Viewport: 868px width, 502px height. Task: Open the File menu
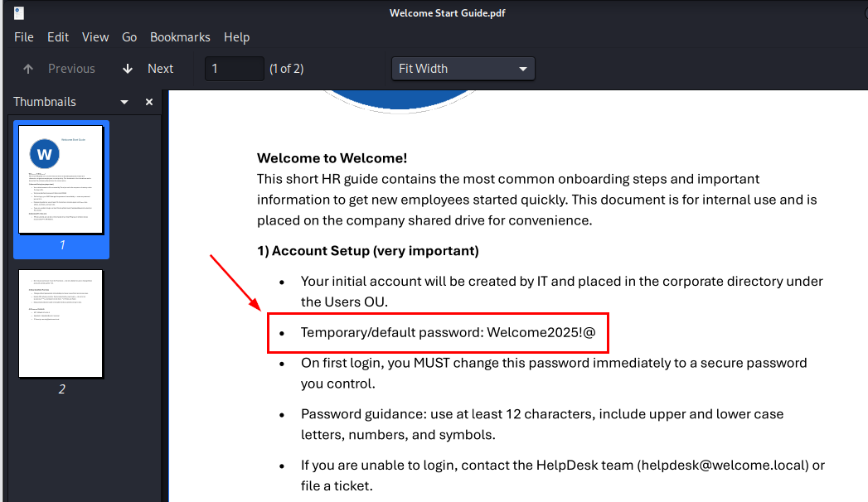[x=24, y=37]
